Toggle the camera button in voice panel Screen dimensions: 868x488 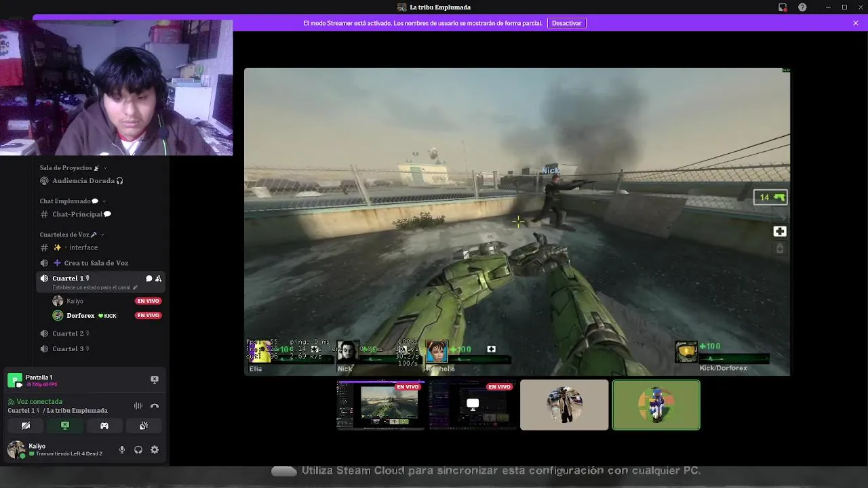(26, 426)
